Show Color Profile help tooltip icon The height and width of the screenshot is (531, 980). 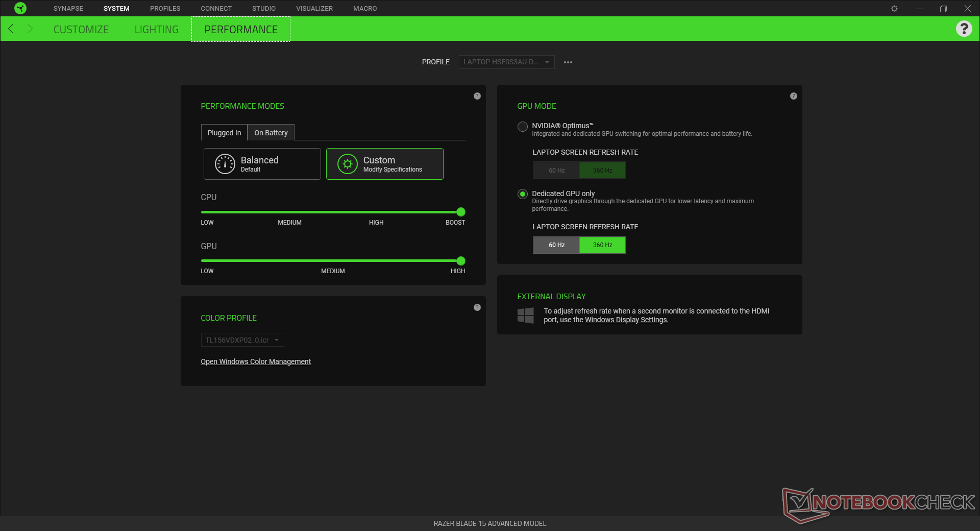pos(477,307)
